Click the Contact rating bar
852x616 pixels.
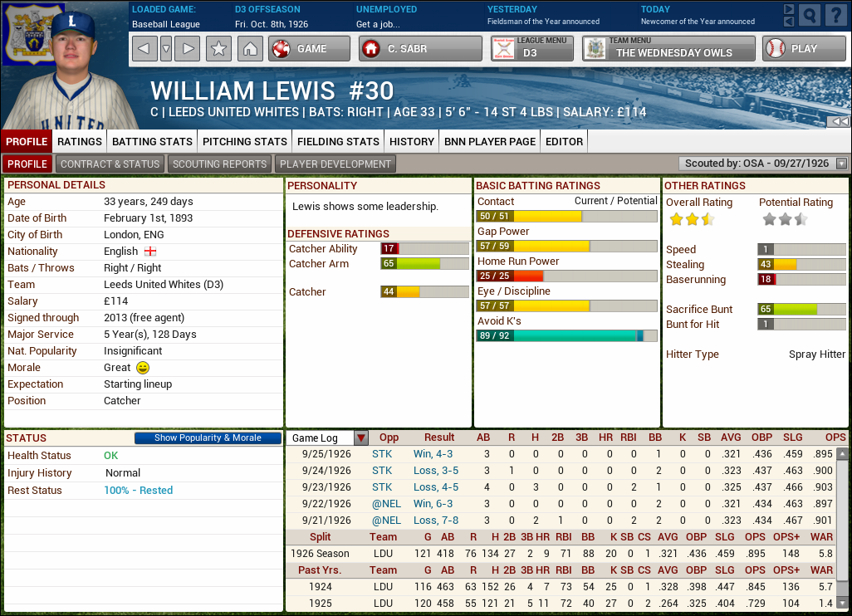pos(566,216)
